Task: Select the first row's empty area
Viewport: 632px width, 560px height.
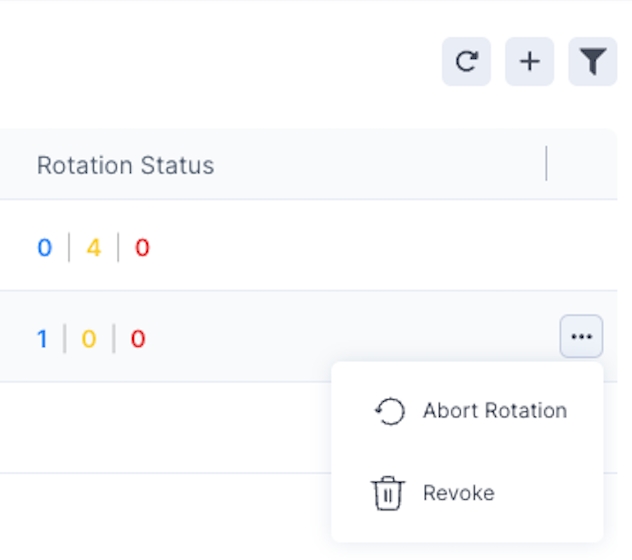Action: 350,247
